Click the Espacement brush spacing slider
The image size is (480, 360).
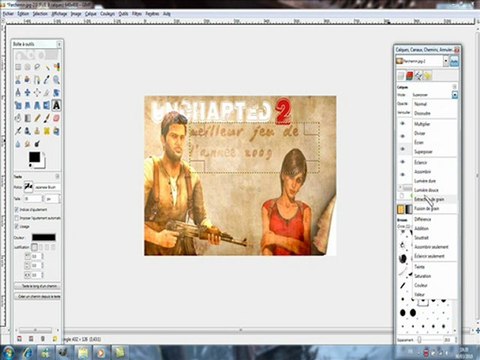(430, 340)
